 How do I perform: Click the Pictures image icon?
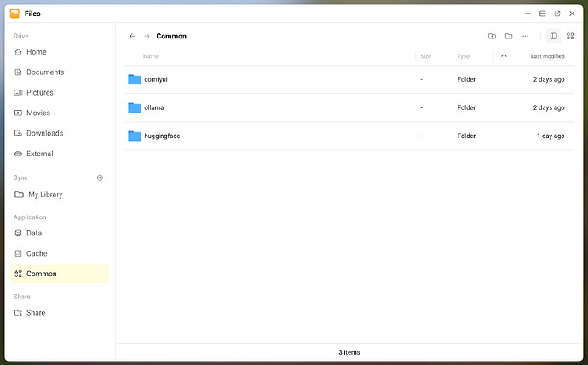[x=18, y=92]
